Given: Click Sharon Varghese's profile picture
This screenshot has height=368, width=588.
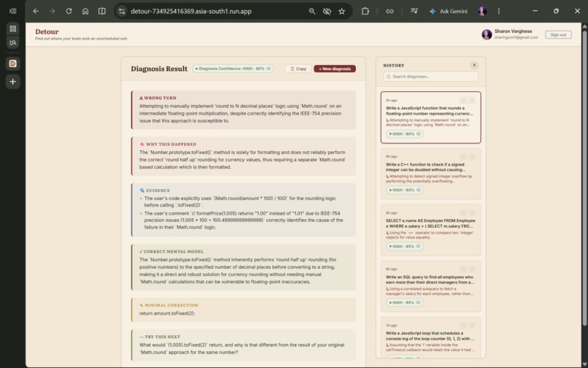Looking at the screenshot, I should tap(487, 34).
